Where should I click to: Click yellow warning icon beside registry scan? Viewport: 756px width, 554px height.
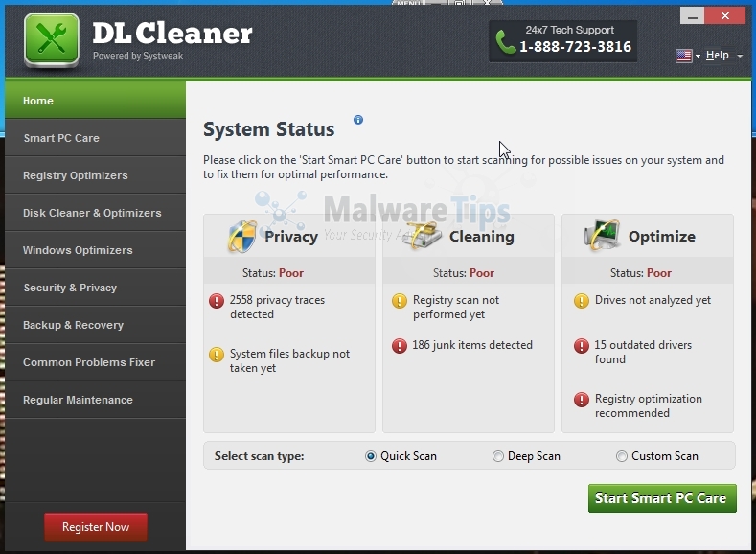(400, 301)
